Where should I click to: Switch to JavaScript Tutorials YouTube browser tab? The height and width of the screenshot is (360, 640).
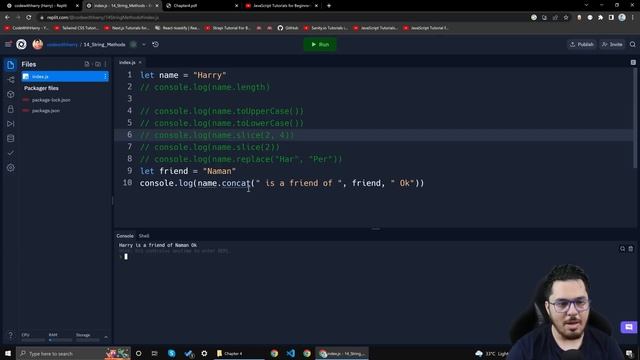(282, 6)
